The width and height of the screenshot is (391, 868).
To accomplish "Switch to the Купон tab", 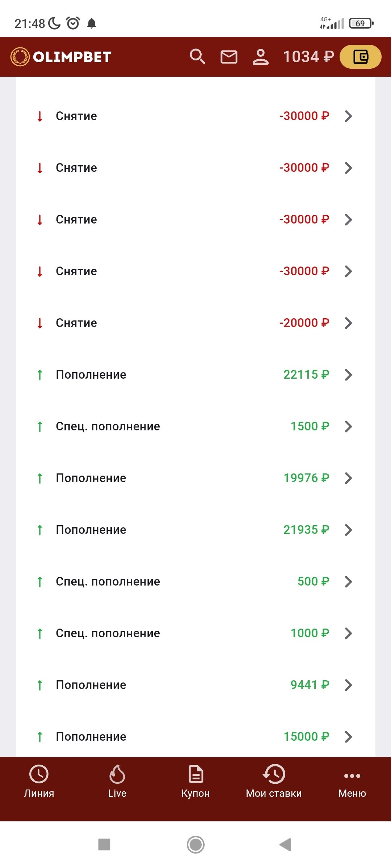I will (x=195, y=780).
